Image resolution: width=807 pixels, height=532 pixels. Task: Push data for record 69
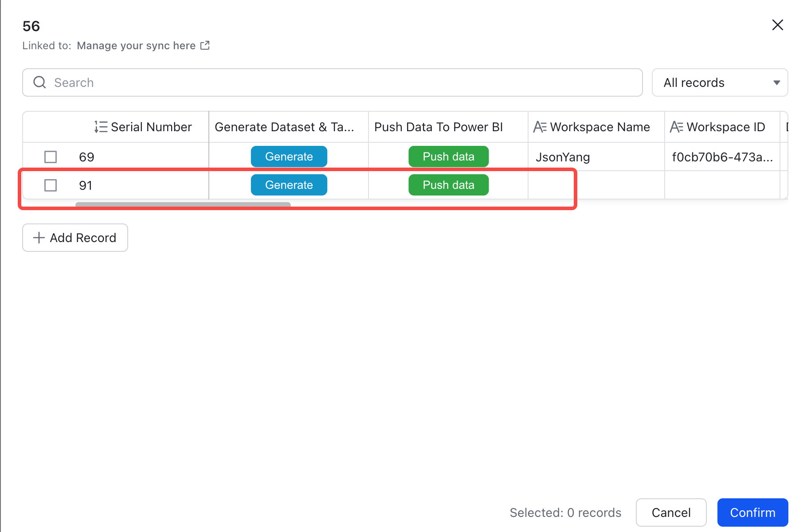pyautogui.click(x=448, y=156)
